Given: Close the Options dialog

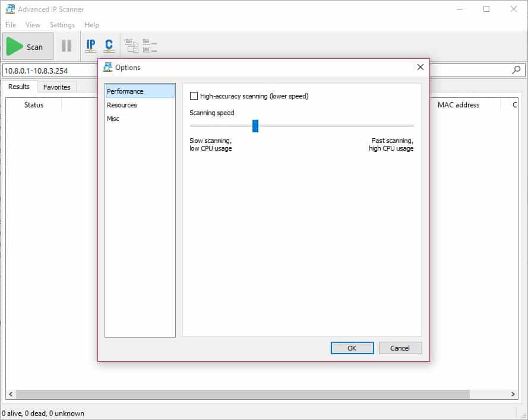Looking at the screenshot, I should pos(420,67).
